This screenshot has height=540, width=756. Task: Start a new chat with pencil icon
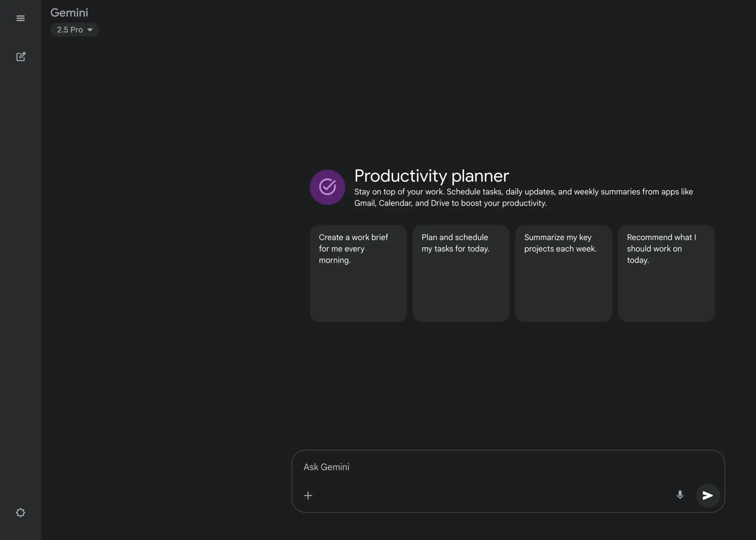click(21, 57)
